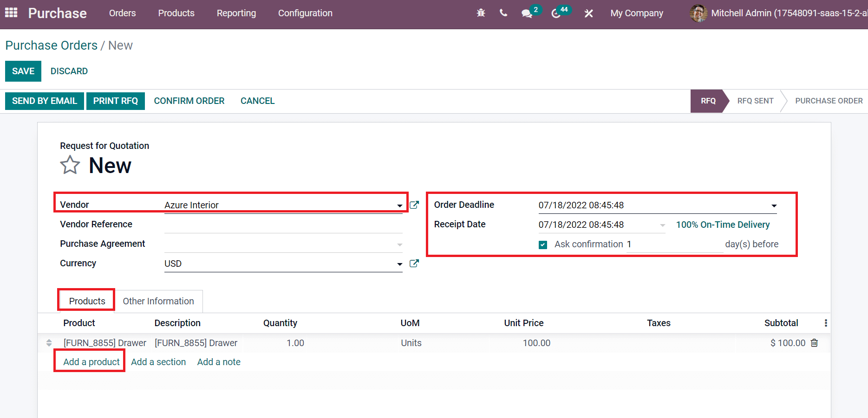This screenshot has height=418, width=868.
Task: Mark order as priority with the star
Action: tap(70, 165)
